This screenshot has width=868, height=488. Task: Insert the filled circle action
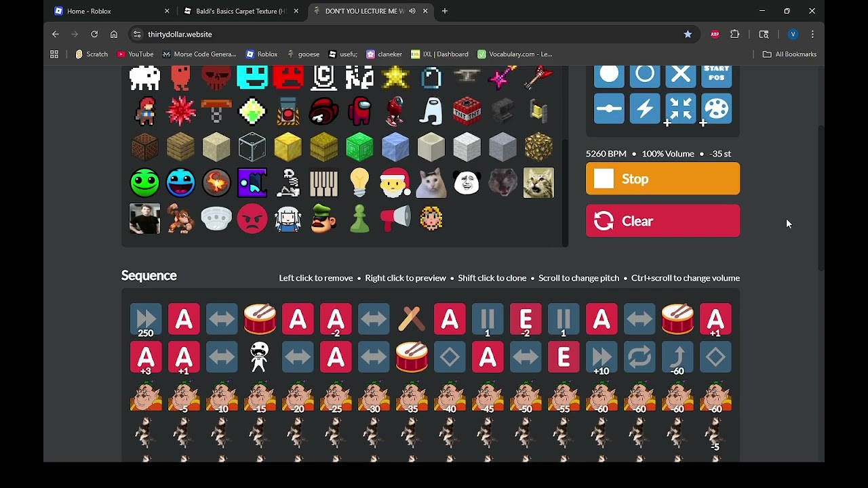[x=609, y=77]
